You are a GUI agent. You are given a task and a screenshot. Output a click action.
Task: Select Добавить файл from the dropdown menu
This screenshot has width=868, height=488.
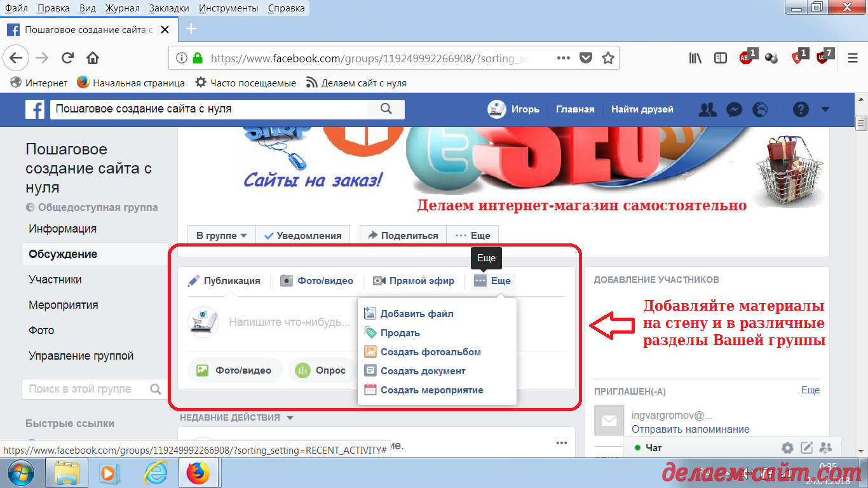(416, 314)
